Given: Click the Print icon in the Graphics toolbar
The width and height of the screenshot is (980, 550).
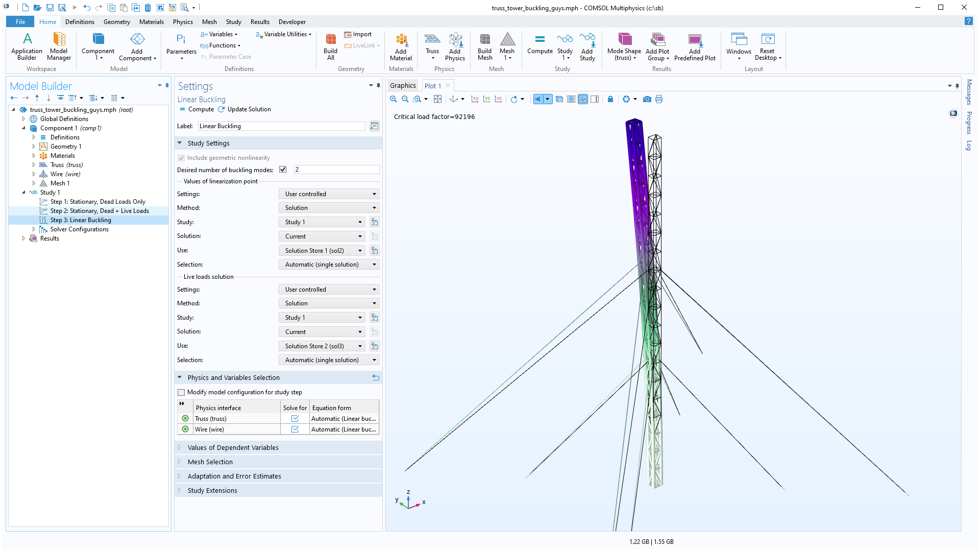Looking at the screenshot, I should coord(658,99).
